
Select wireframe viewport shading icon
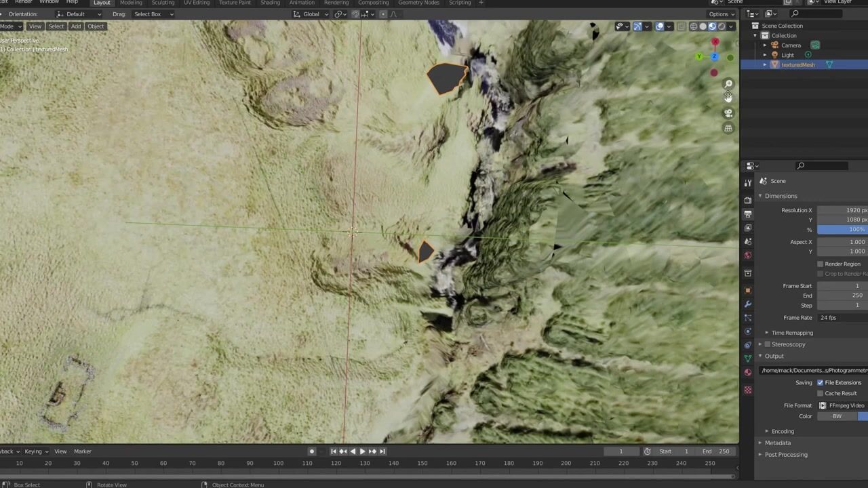pyautogui.click(x=693, y=26)
